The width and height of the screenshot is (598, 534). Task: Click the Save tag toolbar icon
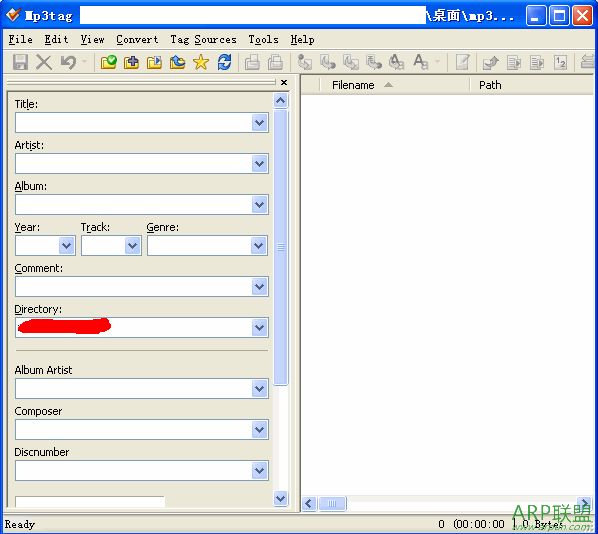coord(20,62)
